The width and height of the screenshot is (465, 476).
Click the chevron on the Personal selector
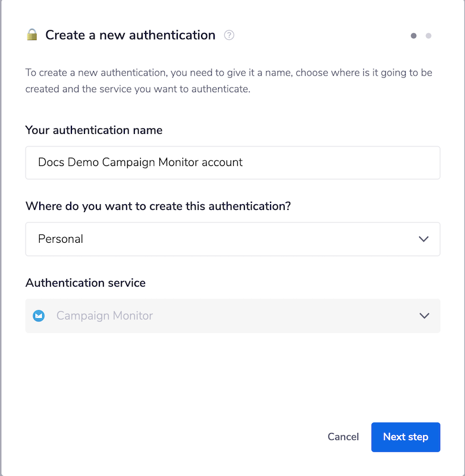(423, 239)
